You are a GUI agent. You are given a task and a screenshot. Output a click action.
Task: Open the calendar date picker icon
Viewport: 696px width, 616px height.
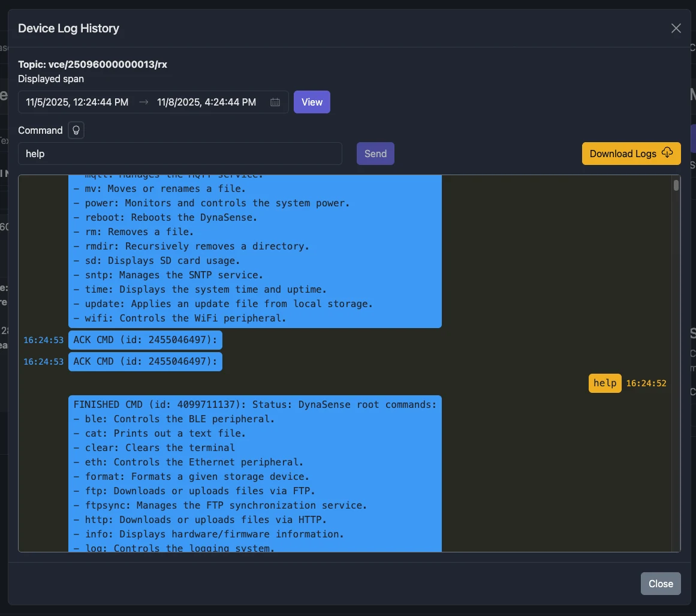pos(275,102)
